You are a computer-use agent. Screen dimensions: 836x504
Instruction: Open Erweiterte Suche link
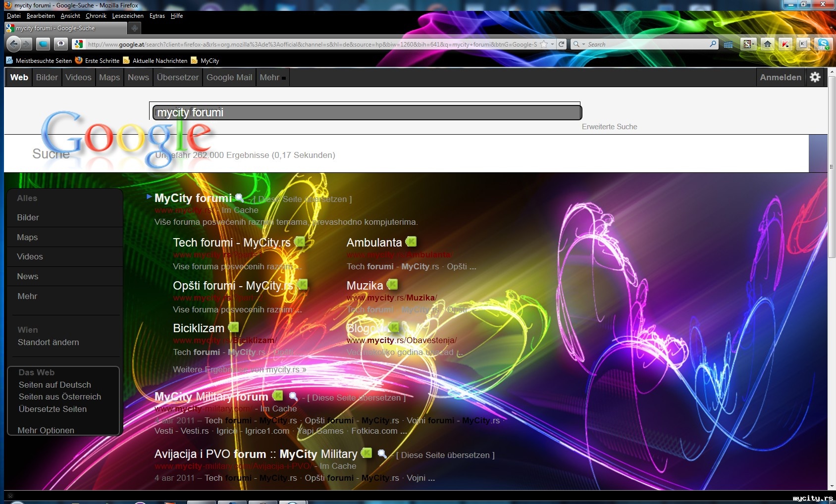610,127
